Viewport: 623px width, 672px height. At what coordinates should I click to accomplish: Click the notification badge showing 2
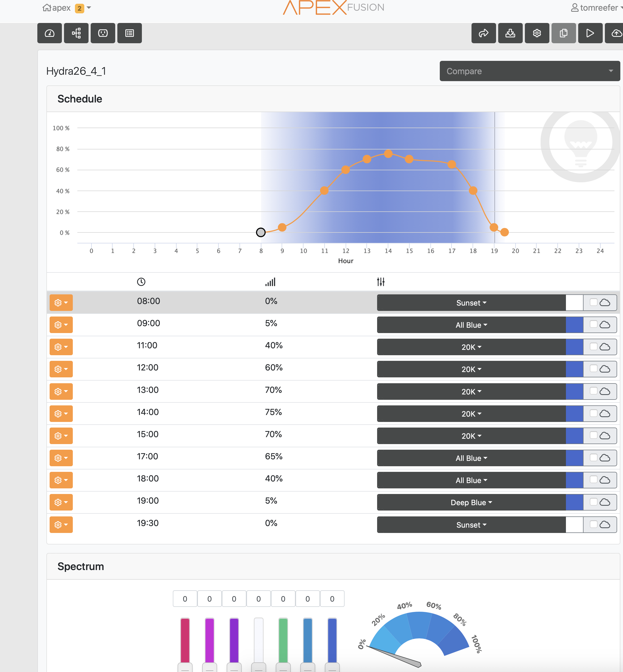79,8
